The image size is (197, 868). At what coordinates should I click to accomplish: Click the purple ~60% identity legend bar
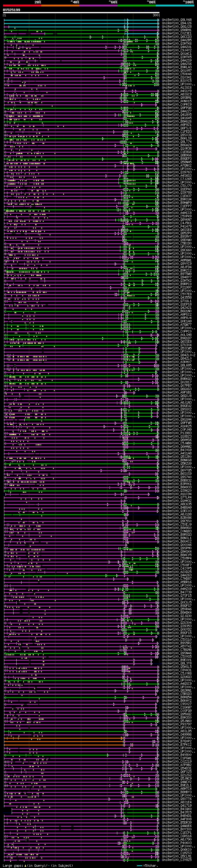[x=98, y=6]
